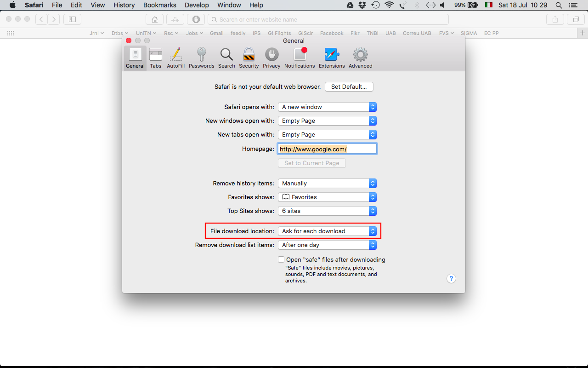
Task: Open the "Remove history items" dropdown
Action: pyautogui.click(x=328, y=183)
